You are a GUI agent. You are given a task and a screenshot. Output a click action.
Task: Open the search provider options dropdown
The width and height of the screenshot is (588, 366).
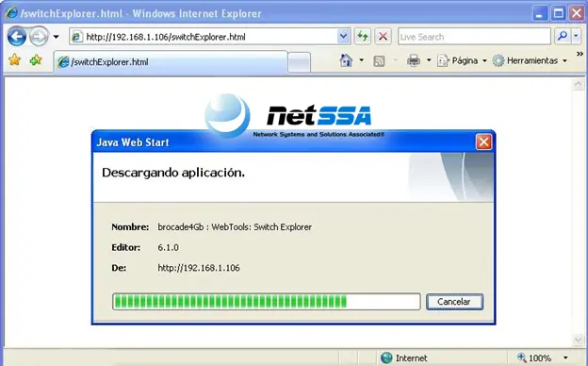point(576,37)
